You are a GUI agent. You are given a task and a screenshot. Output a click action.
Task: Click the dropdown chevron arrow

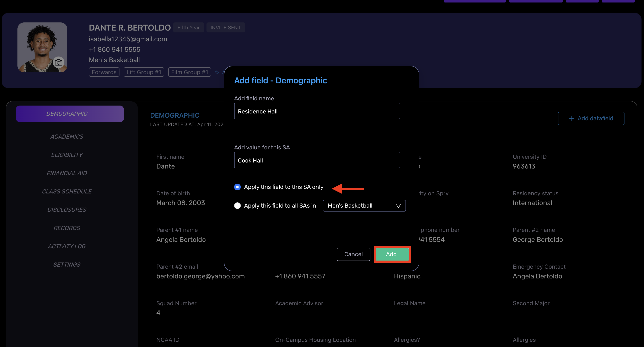click(398, 206)
